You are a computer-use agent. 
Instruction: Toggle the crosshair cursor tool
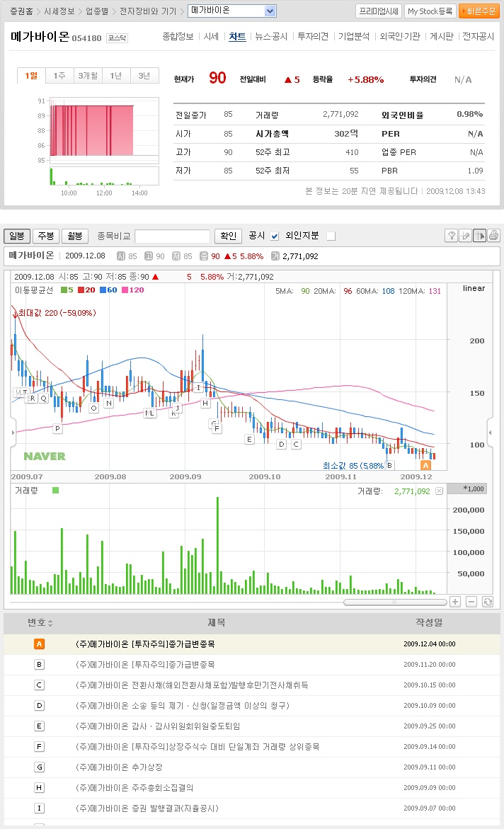pos(480,235)
